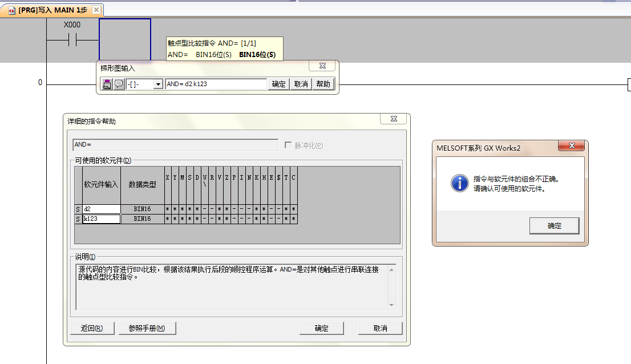Image resolution: width=631 pixels, height=364 pixels.
Task: Click down arrow of 说明 description scrollbar
Action: (x=391, y=305)
